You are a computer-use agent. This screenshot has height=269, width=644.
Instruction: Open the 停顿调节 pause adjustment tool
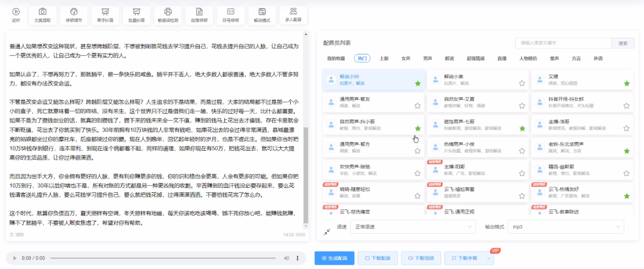(73, 12)
